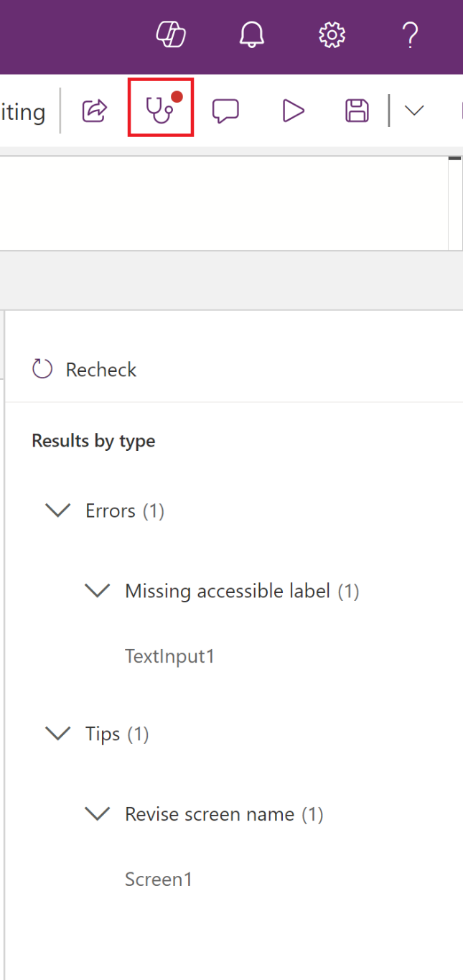Screen dimensions: 463x980
Task: Open the App checker stethoscope icon
Action: tap(159, 109)
